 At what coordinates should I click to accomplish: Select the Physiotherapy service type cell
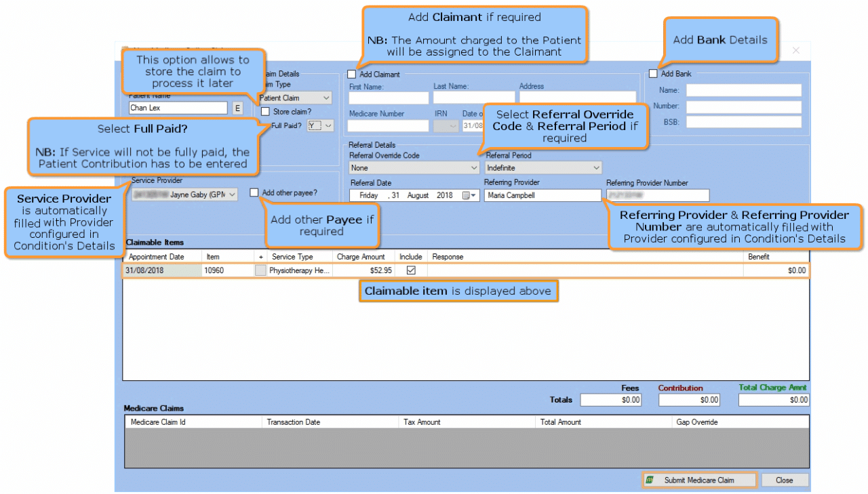(300, 270)
